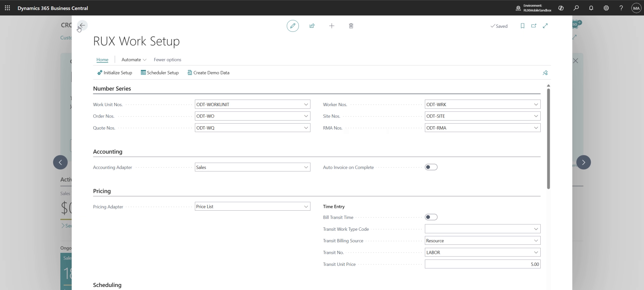Open Copilot from top bar
The width and height of the screenshot is (644, 290).
pos(561,8)
